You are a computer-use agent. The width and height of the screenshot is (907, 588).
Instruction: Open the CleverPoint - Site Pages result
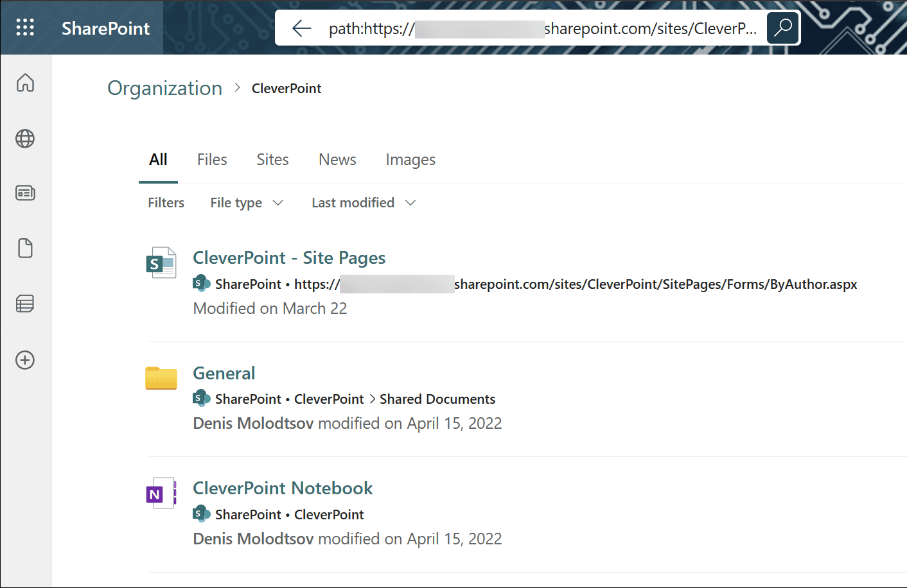point(289,257)
